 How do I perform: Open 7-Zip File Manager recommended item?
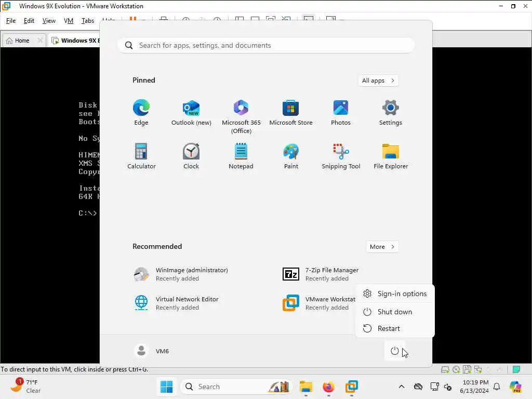click(321, 274)
